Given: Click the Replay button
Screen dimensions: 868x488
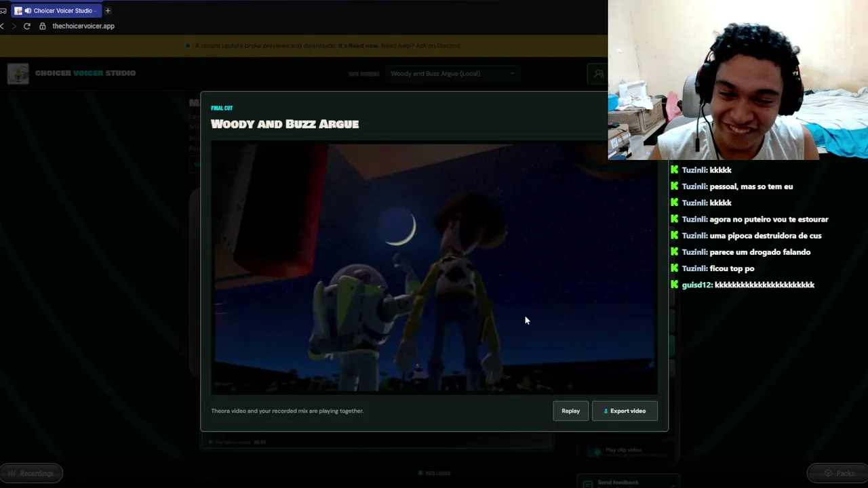Looking at the screenshot, I should click(570, 411).
